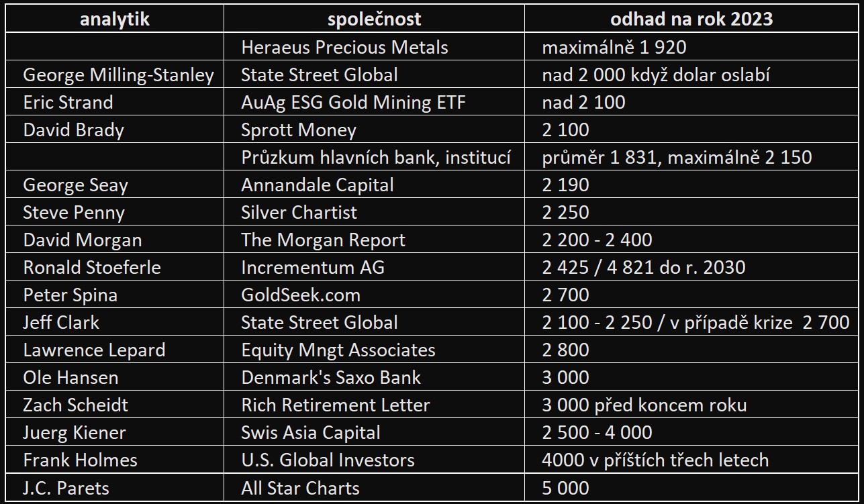Select the Heraeus Precious Metals cell

[x=374, y=47]
